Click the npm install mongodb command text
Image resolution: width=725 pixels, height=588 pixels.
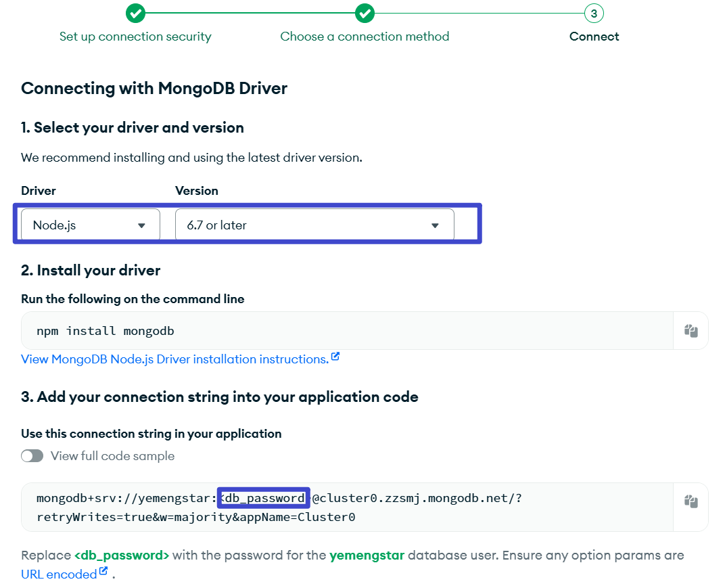tap(106, 331)
